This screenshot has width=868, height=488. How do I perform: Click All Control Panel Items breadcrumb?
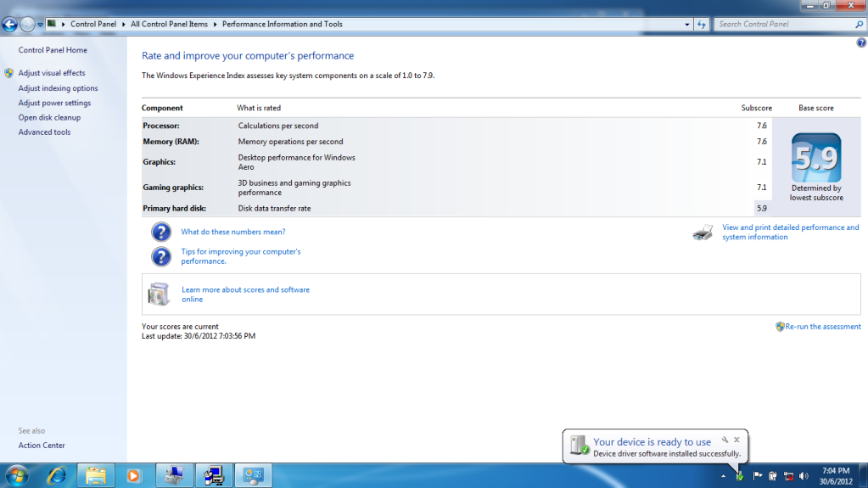click(169, 25)
